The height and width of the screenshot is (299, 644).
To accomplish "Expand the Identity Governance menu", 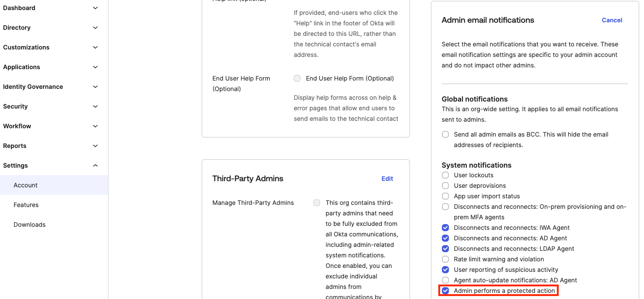I will (95, 87).
